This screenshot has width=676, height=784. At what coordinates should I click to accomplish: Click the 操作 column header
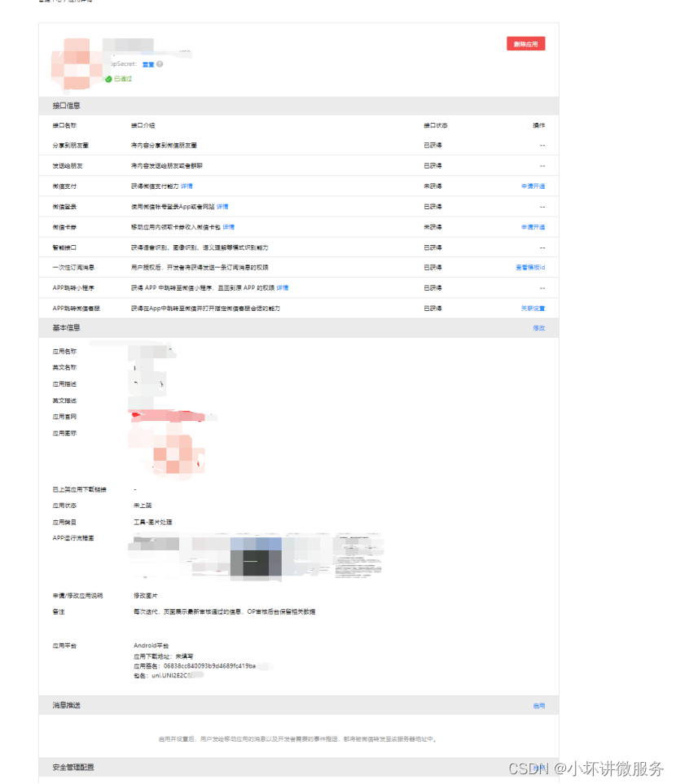pos(539,125)
